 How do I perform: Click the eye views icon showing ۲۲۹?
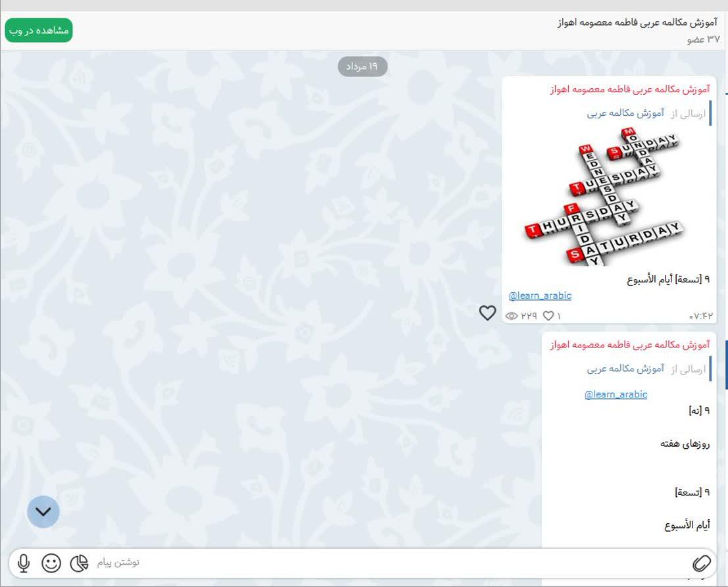pos(512,316)
